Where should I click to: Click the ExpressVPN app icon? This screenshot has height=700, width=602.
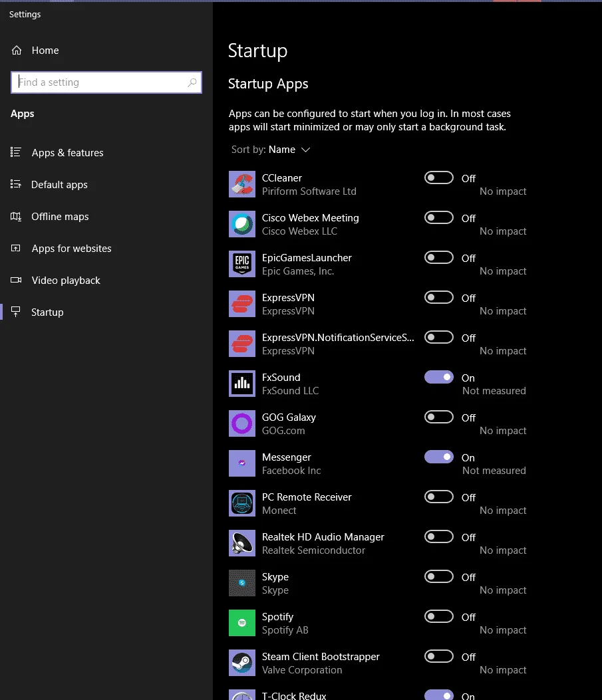pyautogui.click(x=242, y=304)
